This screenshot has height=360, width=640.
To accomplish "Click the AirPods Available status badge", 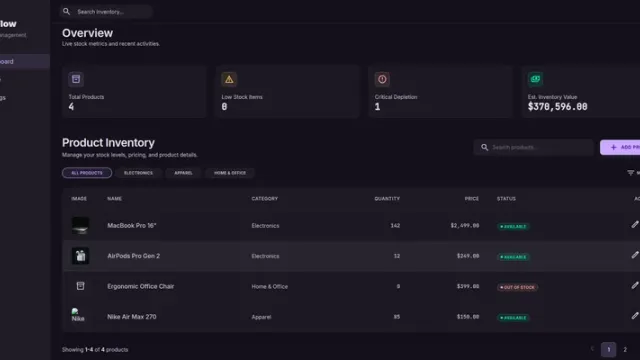I will coord(513,257).
